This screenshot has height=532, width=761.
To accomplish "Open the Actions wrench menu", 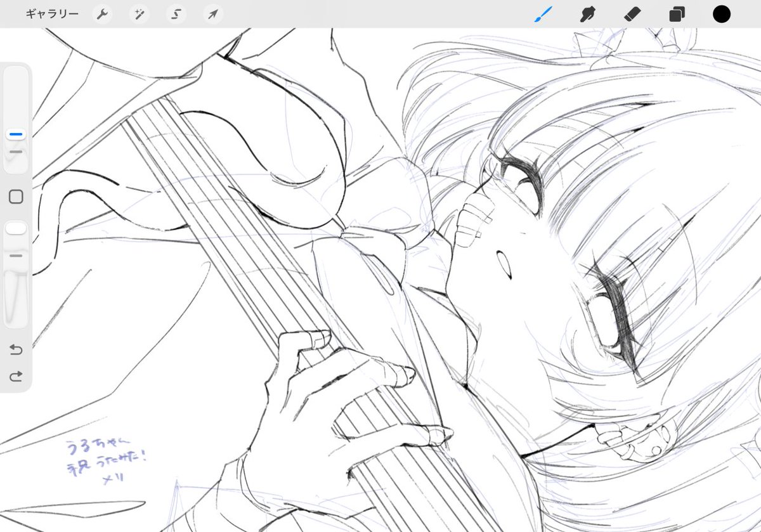I will (x=102, y=14).
